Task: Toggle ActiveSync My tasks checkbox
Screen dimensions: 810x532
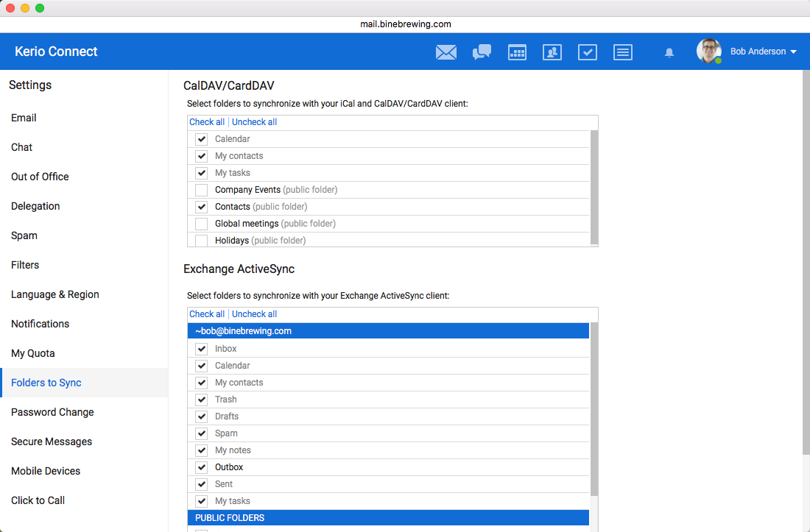Action: (202, 501)
